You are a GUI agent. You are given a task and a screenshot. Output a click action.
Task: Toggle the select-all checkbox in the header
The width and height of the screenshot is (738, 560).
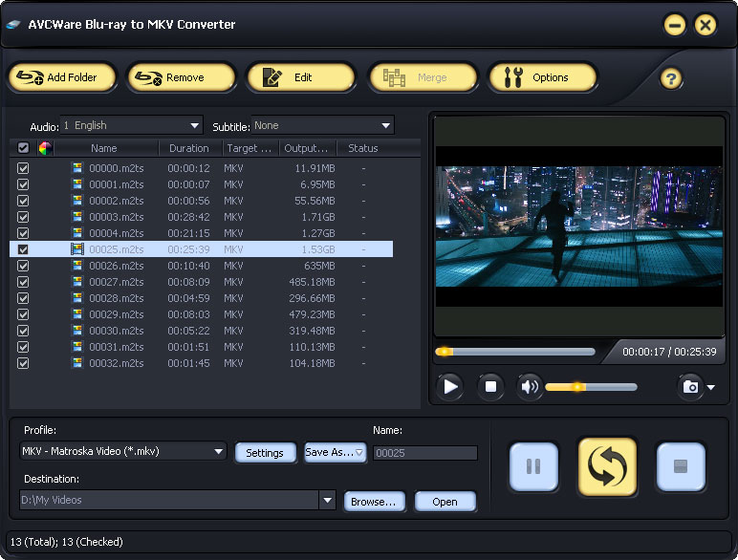click(x=23, y=148)
